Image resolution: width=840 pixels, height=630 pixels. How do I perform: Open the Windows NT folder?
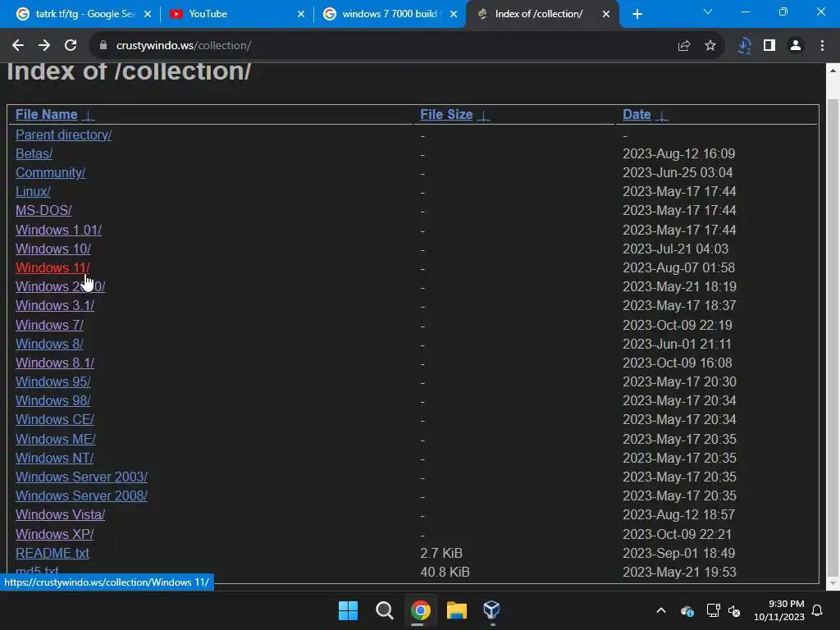coord(55,458)
